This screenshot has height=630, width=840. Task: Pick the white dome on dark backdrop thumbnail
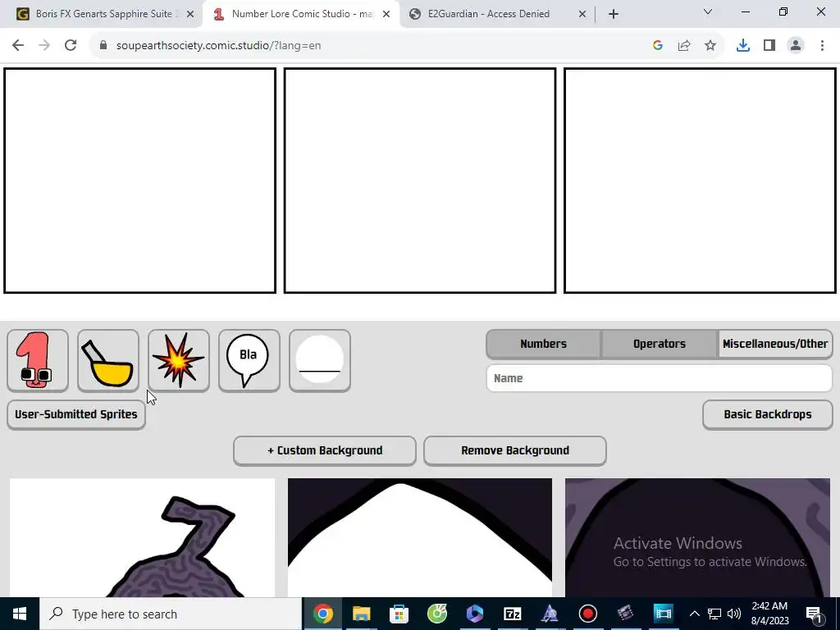(x=420, y=537)
